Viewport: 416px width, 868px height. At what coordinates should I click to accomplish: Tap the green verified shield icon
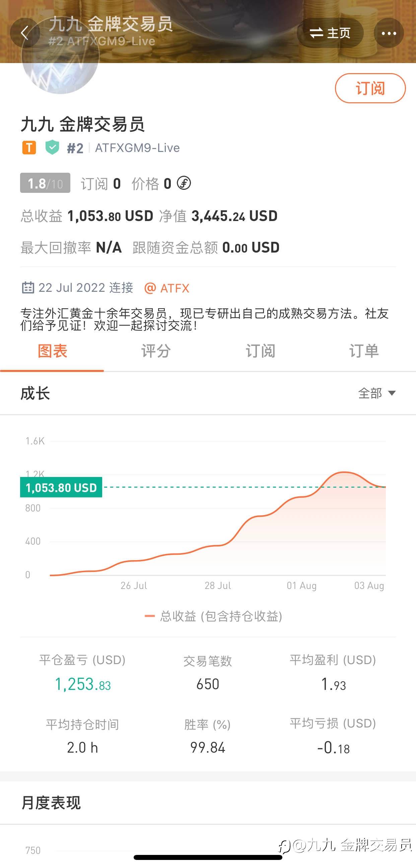coord(52,147)
